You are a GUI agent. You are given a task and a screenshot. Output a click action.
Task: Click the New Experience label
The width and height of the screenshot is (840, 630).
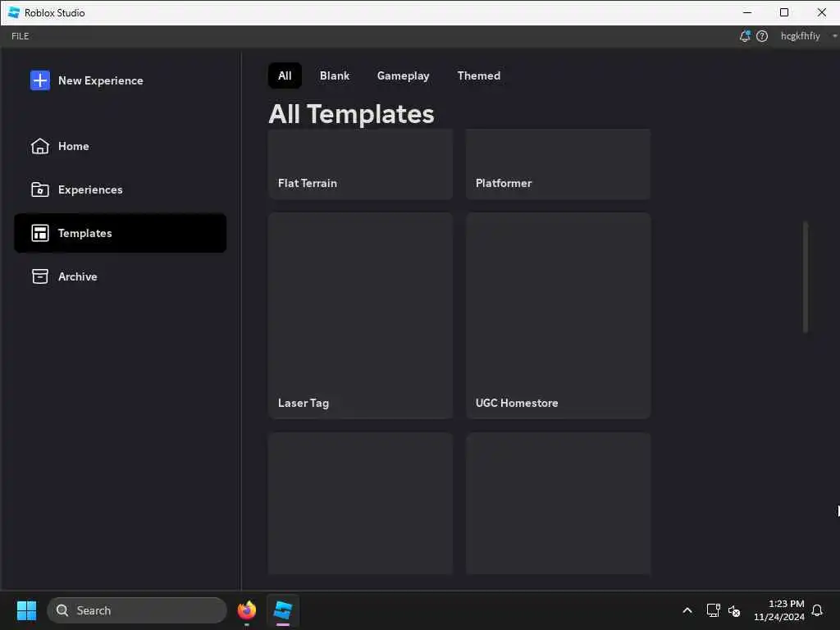[101, 80]
